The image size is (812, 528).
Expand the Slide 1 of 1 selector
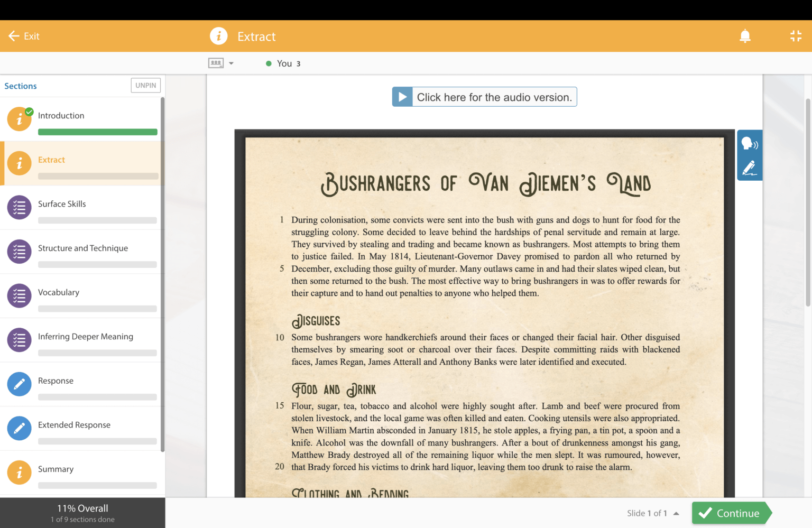coord(677,513)
